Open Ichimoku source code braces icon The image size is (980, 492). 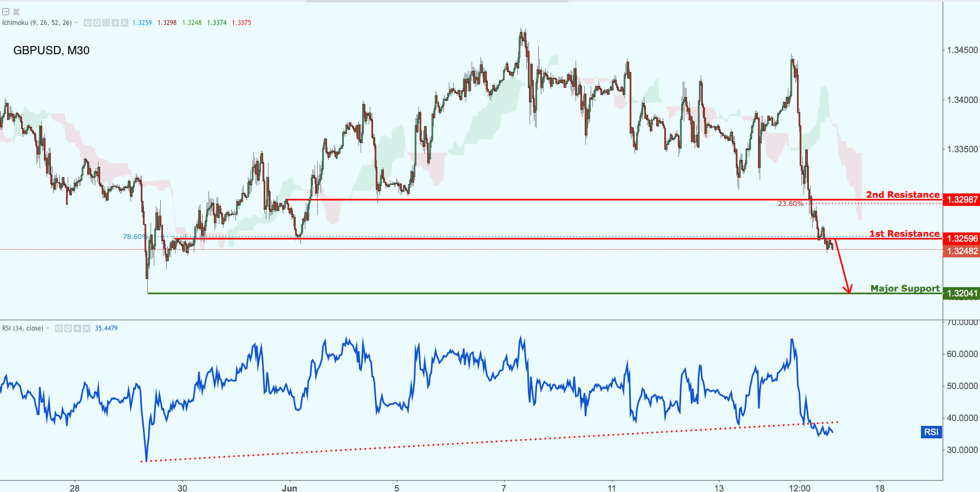pos(106,23)
